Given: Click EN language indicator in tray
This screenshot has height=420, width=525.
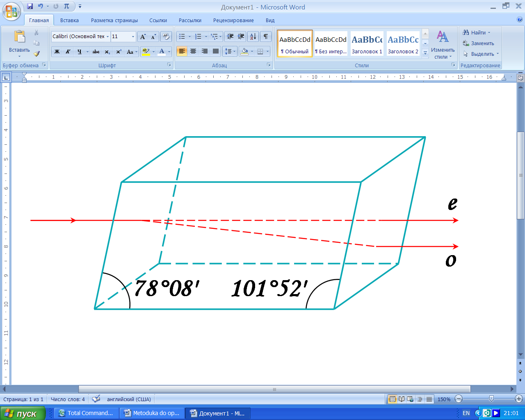Looking at the screenshot, I should point(466,413).
